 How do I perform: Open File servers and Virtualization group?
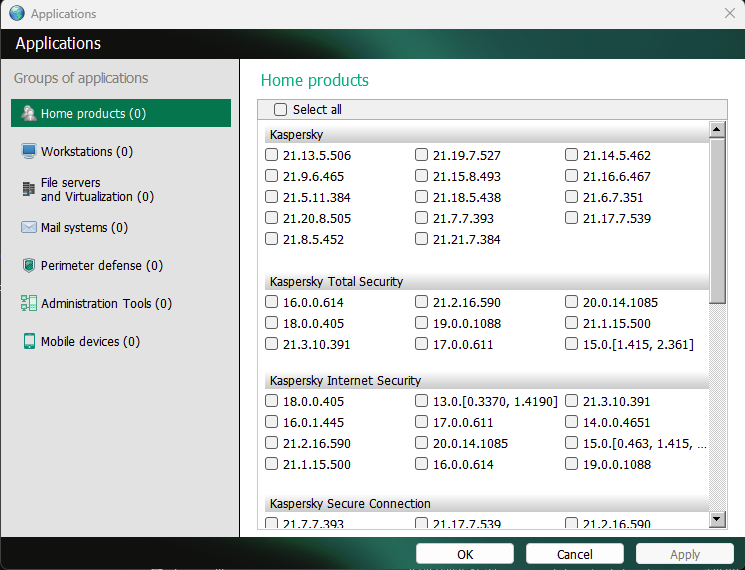[x=121, y=189]
